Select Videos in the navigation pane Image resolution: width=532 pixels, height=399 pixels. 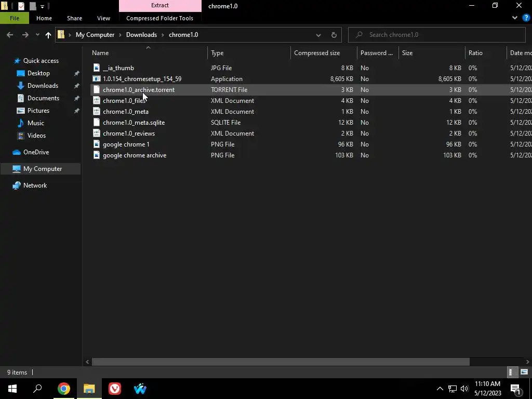36,136
